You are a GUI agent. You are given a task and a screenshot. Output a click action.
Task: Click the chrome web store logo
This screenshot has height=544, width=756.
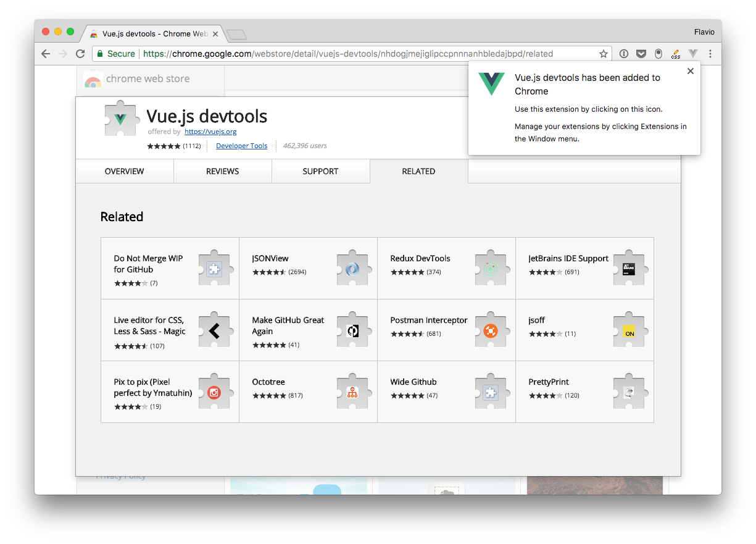137,80
